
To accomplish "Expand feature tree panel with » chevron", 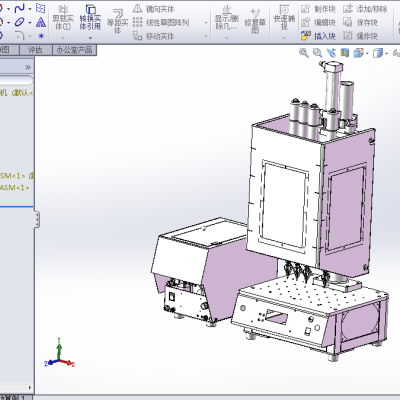I will [28, 67].
